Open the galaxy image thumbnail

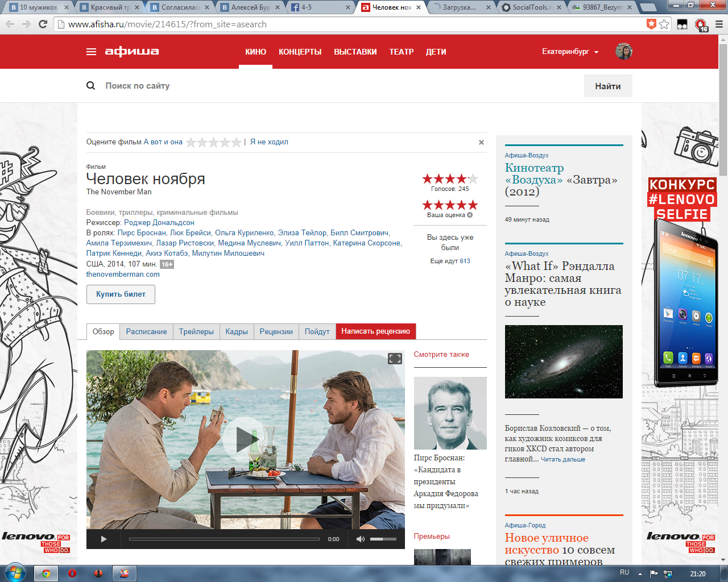click(564, 361)
